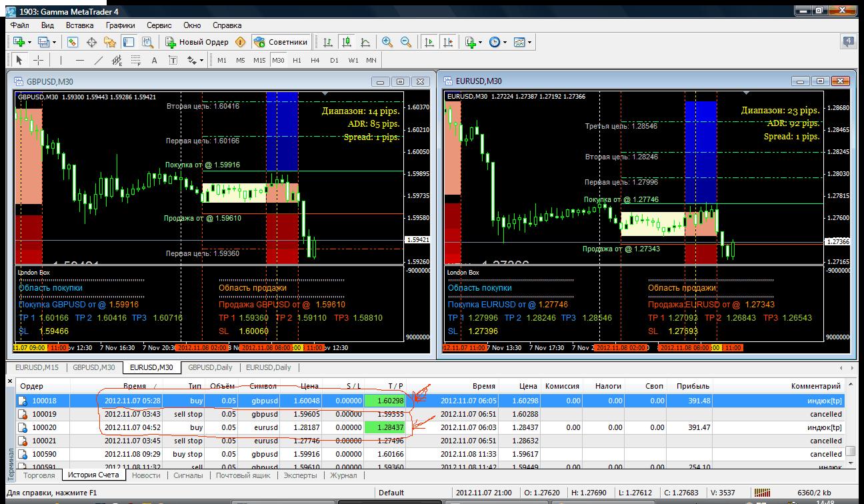
Task: Click the Indicators list toolbar icon
Action: click(x=471, y=42)
